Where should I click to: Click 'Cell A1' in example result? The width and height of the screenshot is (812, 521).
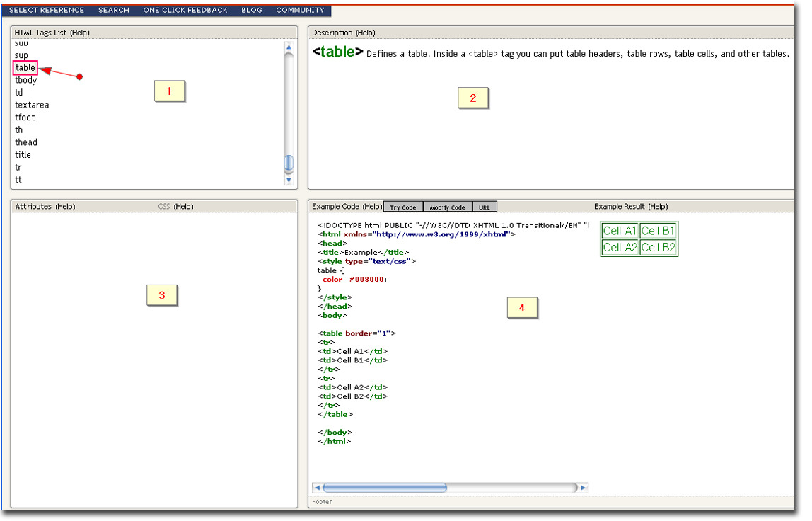coord(620,231)
